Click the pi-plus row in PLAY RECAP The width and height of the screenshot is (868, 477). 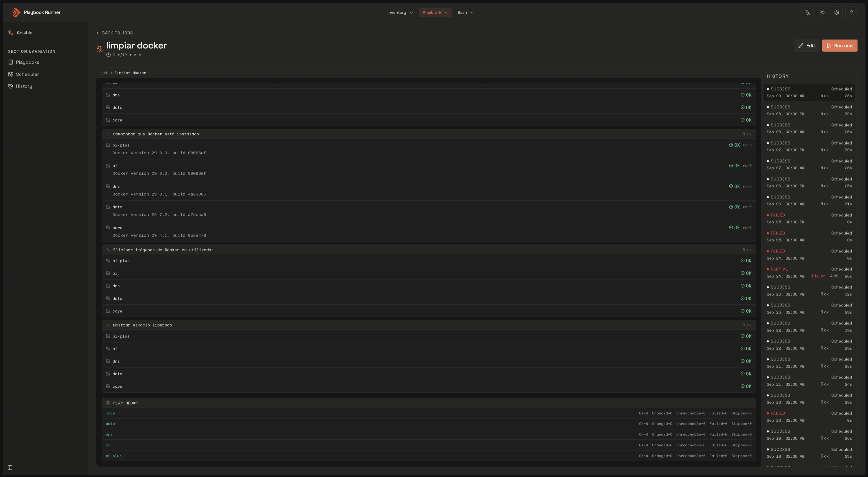(x=429, y=456)
